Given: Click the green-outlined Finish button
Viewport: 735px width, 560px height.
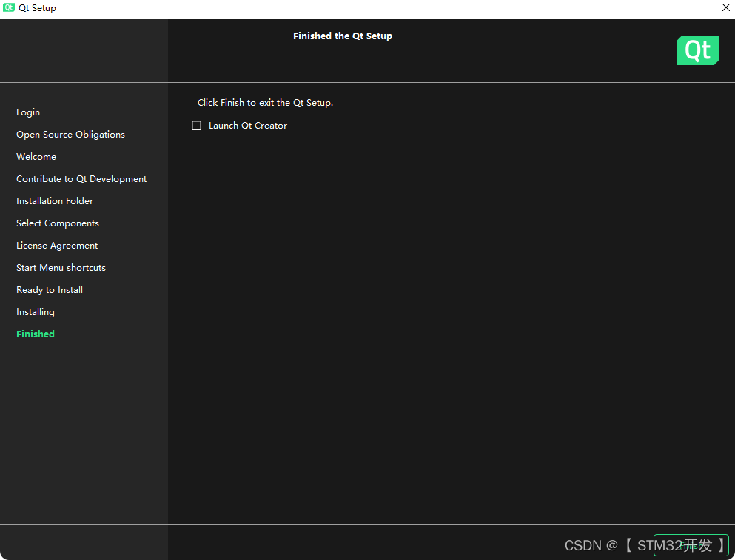Looking at the screenshot, I should pyautogui.click(x=691, y=545).
